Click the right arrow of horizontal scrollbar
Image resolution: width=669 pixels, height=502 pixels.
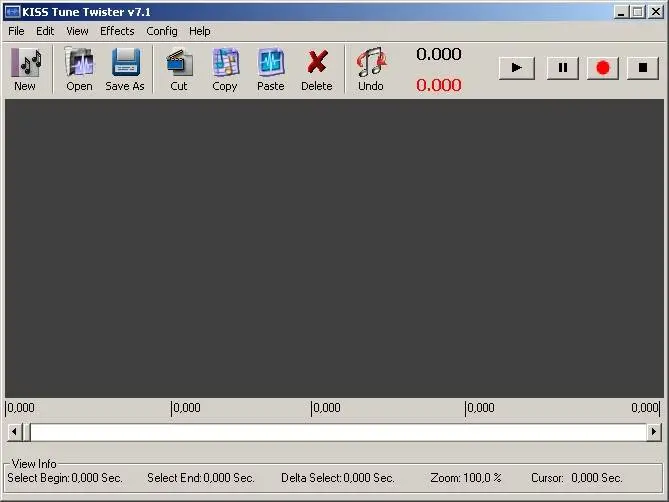pos(654,432)
